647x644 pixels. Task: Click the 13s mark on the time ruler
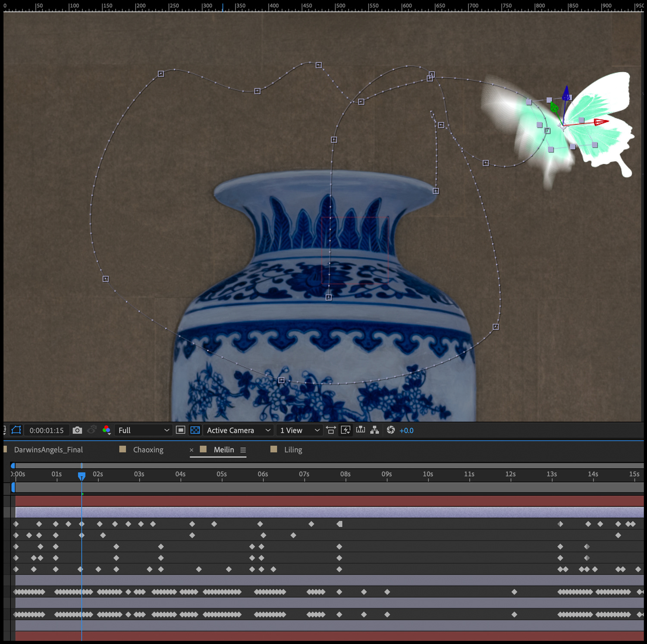click(x=552, y=474)
